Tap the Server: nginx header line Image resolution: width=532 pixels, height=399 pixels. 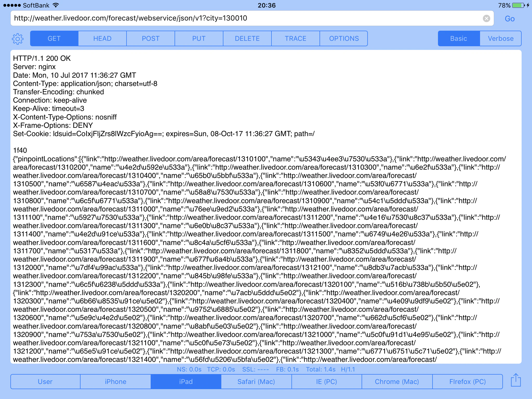pyautogui.click(x=34, y=67)
